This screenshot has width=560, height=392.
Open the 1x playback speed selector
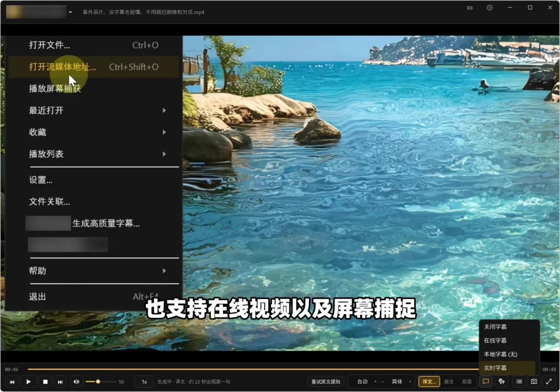click(144, 382)
